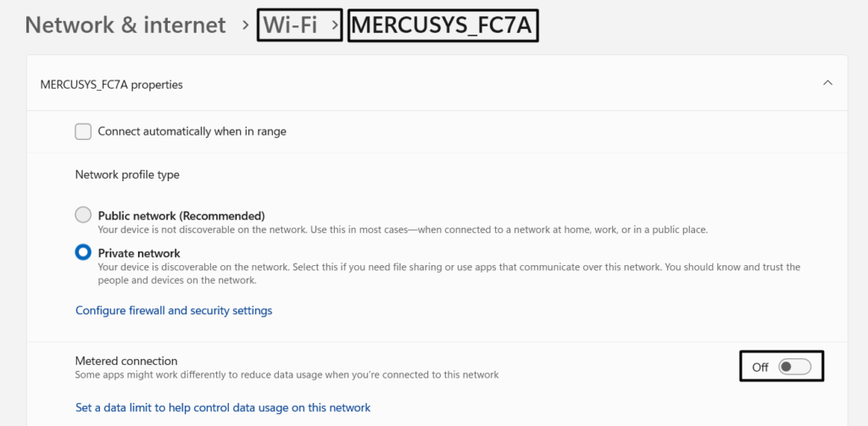Open the Set a data limit link
Image resolution: width=868 pixels, height=426 pixels.
click(x=223, y=407)
